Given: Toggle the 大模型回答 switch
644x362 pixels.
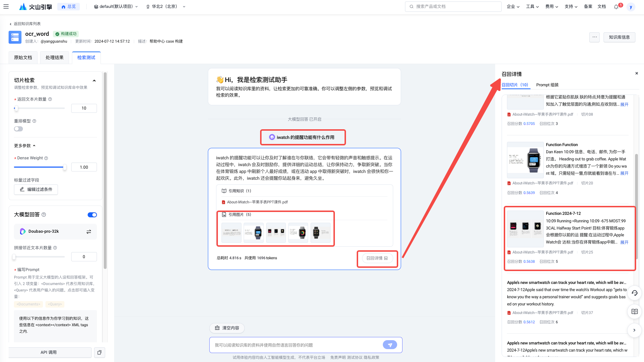Looking at the screenshot, I should 92,215.
